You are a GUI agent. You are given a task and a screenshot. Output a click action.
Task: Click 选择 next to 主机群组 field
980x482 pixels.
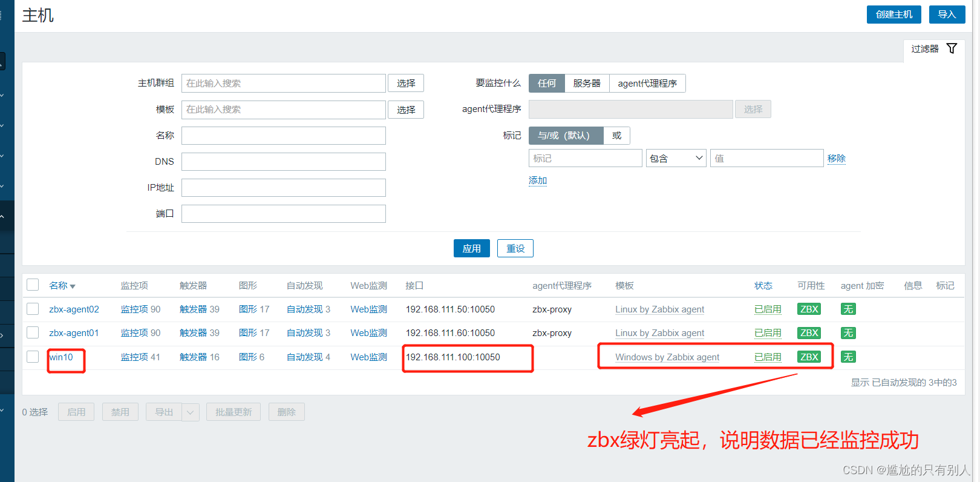406,83
